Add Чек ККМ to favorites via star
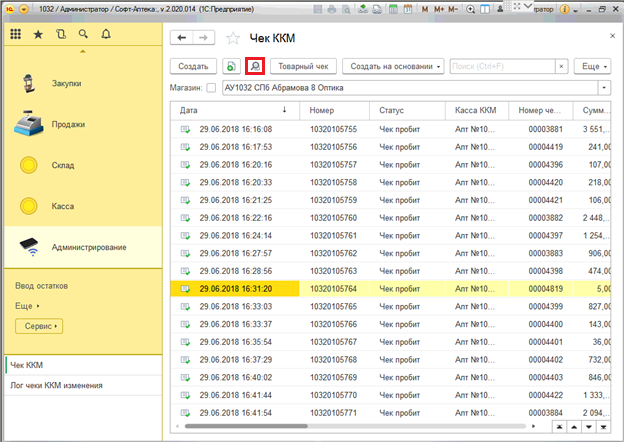Screen dimensions: 624x442 pos(233,38)
